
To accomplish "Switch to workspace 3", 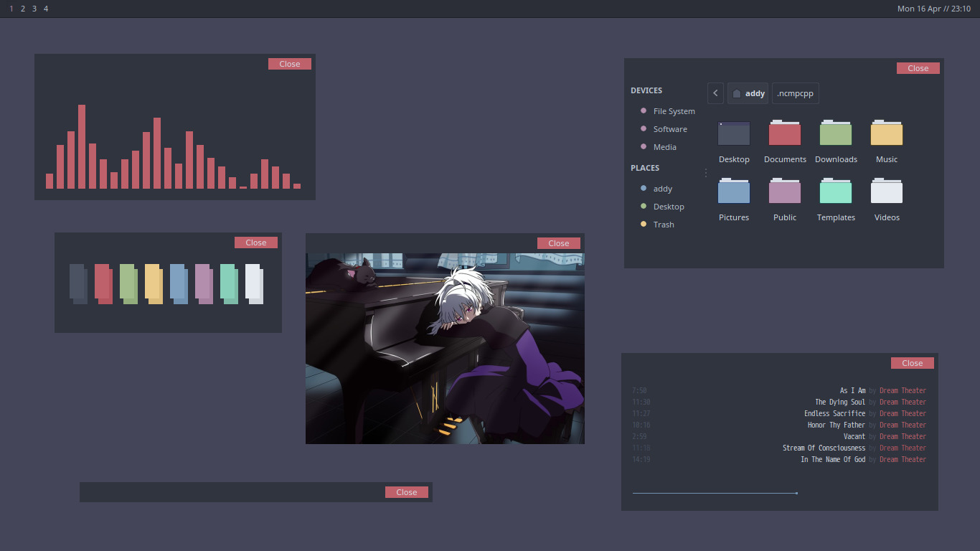I will point(34,9).
